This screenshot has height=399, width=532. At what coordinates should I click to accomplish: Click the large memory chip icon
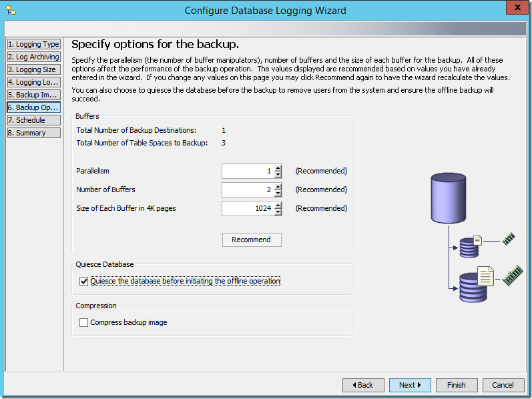click(512, 274)
